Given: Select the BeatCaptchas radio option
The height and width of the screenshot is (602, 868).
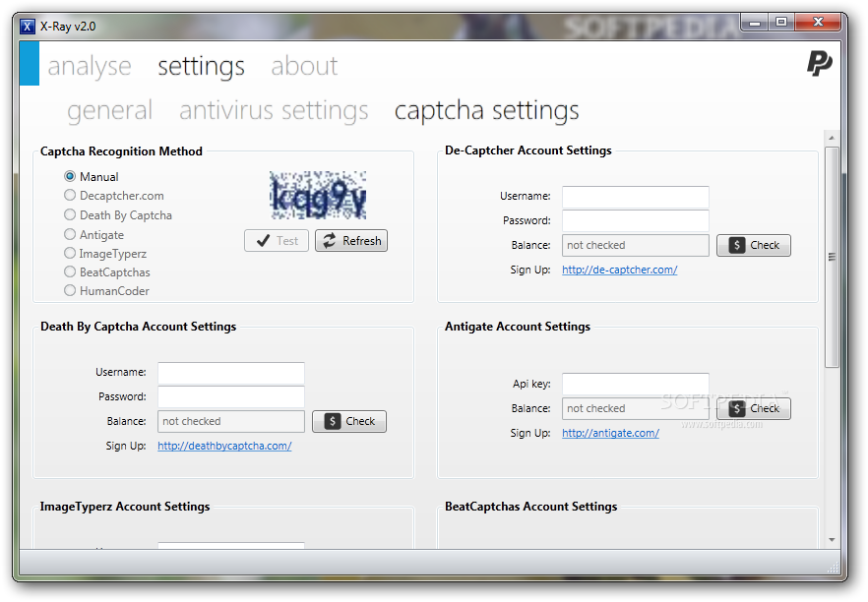Looking at the screenshot, I should click(70, 271).
